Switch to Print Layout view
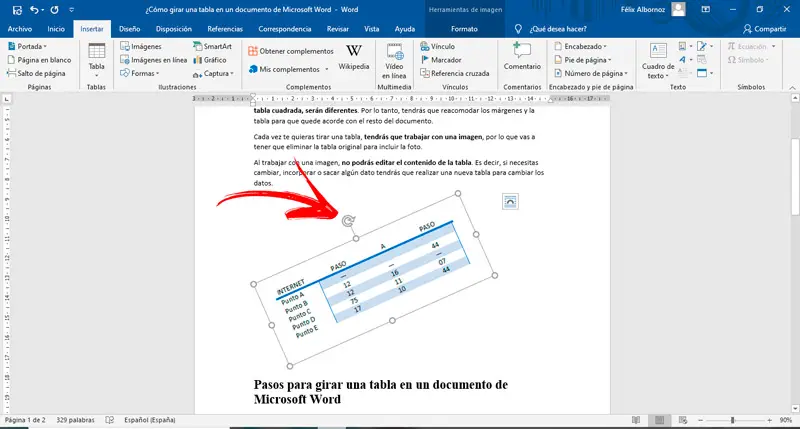The width and height of the screenshot is (800, 429). click(659, 420)
